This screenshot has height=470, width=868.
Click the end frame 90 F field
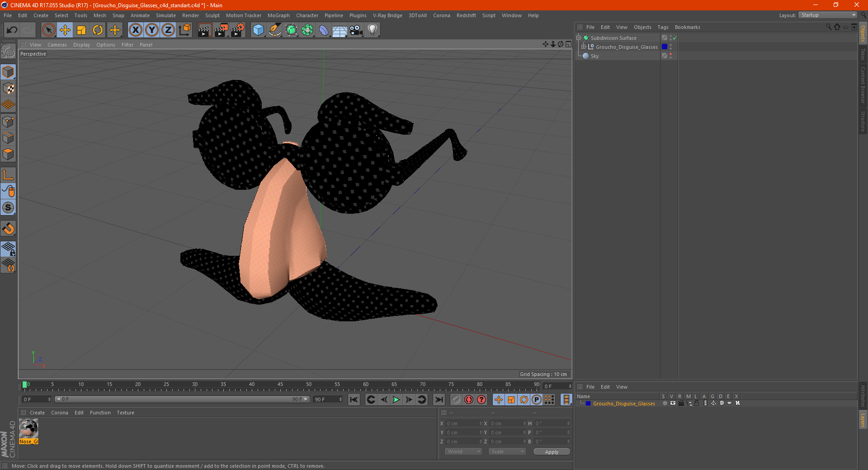327,399
